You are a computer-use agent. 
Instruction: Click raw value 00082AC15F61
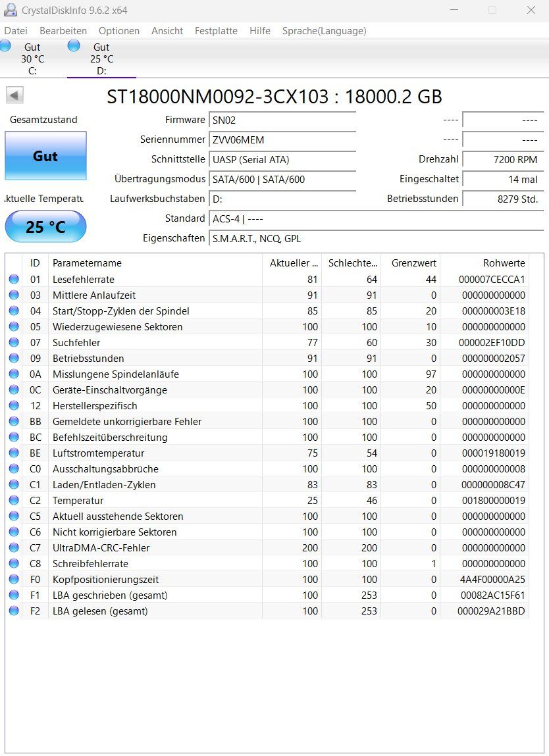coord(492,595)
